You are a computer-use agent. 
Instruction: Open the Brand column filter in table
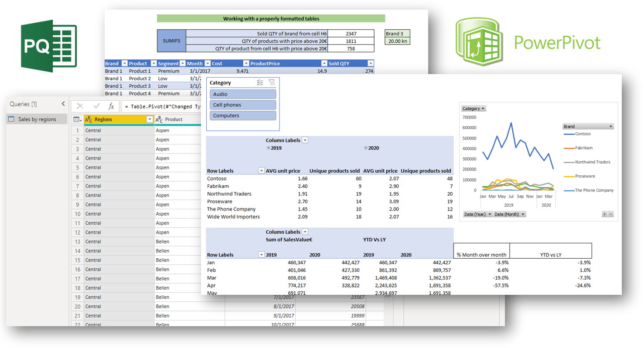[x=124, y=64]
